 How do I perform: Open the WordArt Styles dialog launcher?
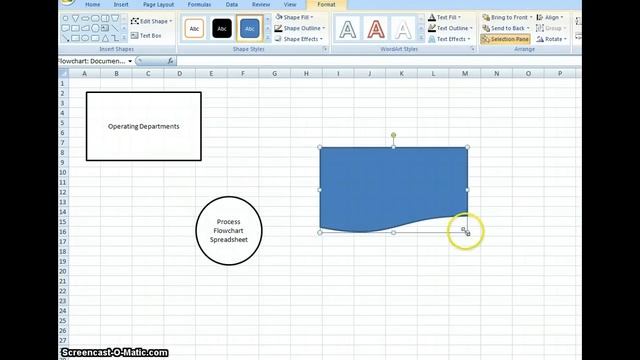point(472,49)
